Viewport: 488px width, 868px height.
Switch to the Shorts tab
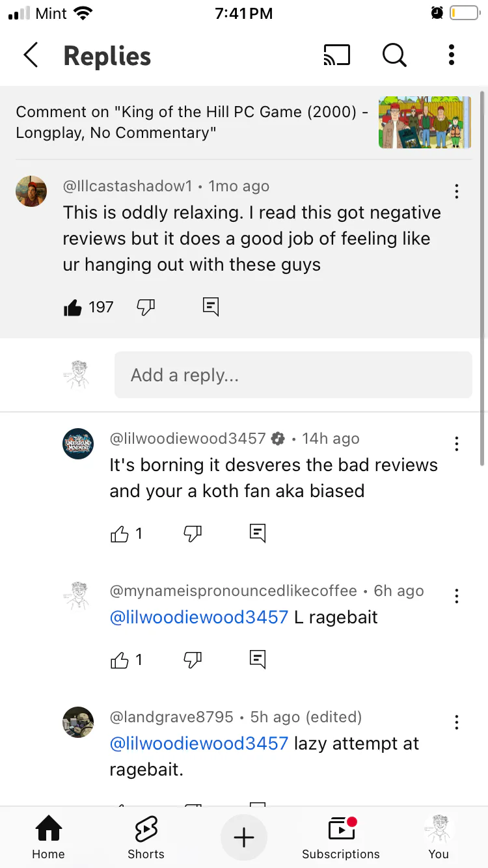(x=146, y=838)
